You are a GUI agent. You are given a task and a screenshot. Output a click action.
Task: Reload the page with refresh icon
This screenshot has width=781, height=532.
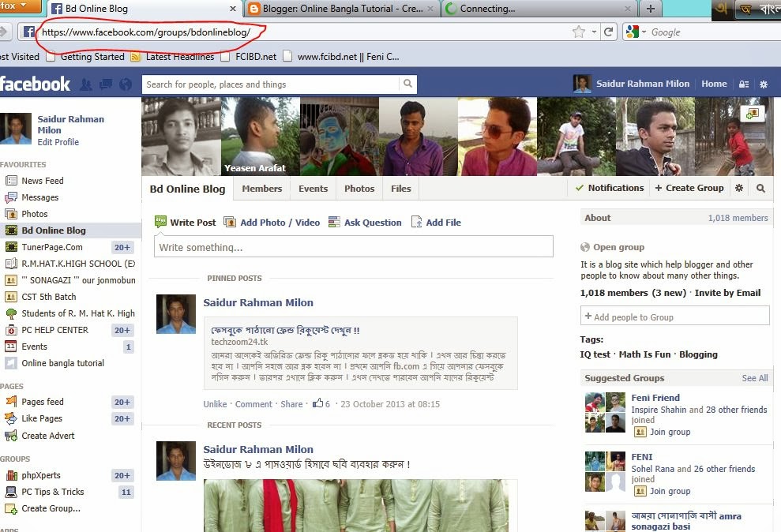pos(608,32)
